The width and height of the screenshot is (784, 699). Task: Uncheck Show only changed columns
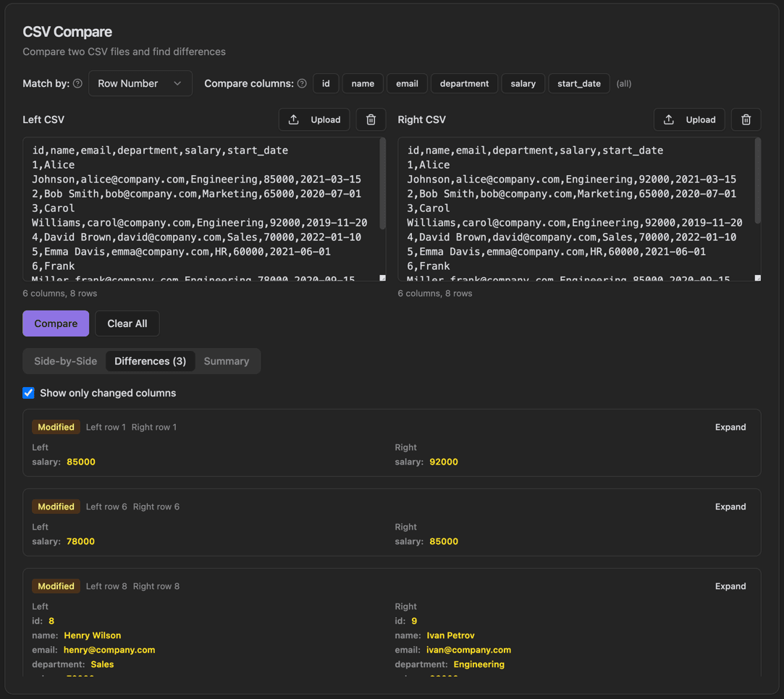28,393
